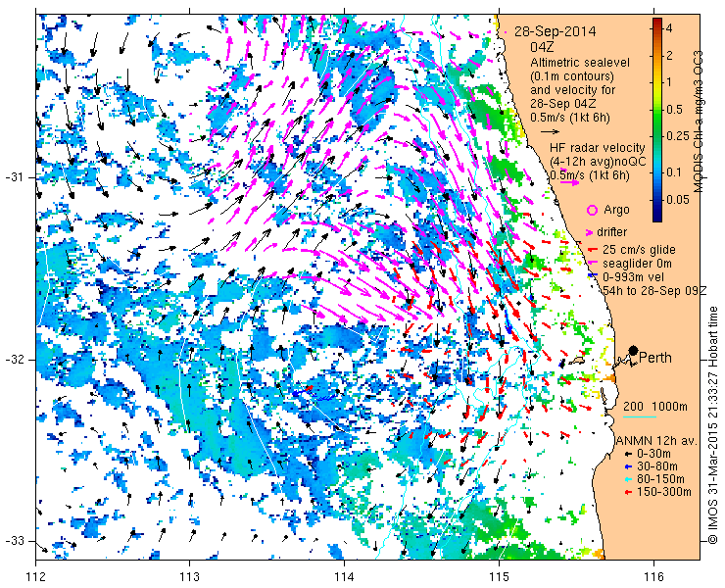725x588 pixels.
Task: Click the drifter magenta arrowhead legend symbol
Action: (590, 232)
